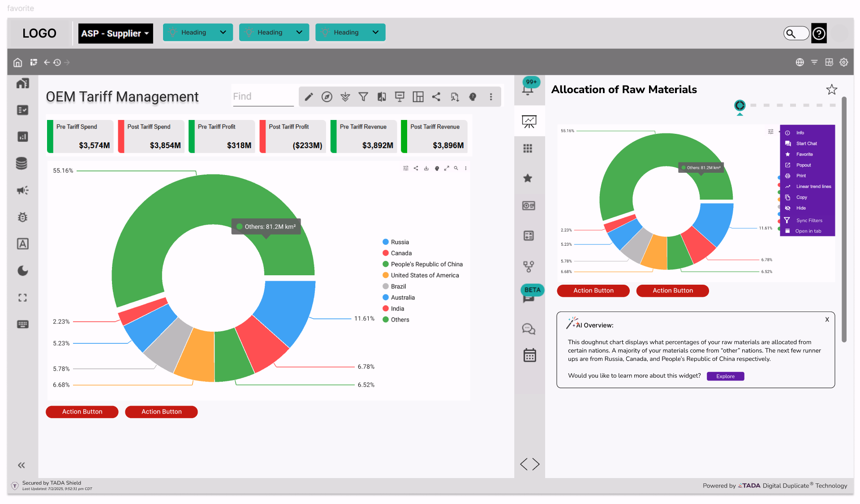
Task: Click the funnel filter icon in toolbar
Action: [x=363, y=97]
